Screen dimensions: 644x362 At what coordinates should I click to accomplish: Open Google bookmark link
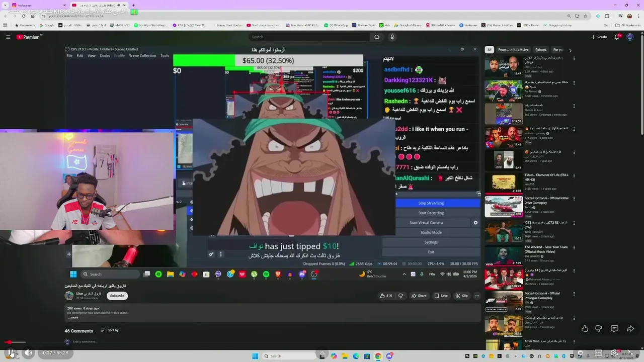click(x=47, y=25)
